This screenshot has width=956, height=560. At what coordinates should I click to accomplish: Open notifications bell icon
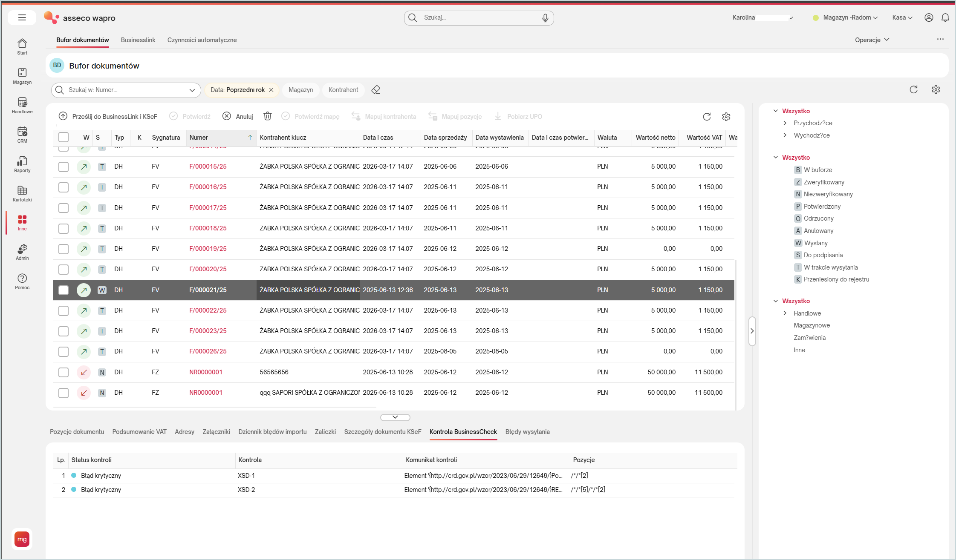(945, 17)
